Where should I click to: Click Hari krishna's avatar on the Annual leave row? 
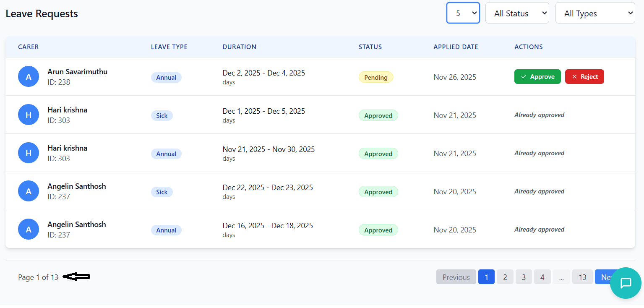[29, 153]
